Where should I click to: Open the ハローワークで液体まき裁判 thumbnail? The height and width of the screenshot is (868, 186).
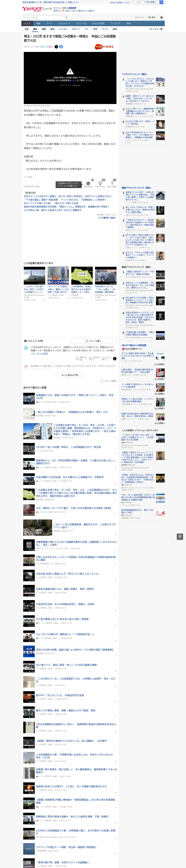pos(58,276)
